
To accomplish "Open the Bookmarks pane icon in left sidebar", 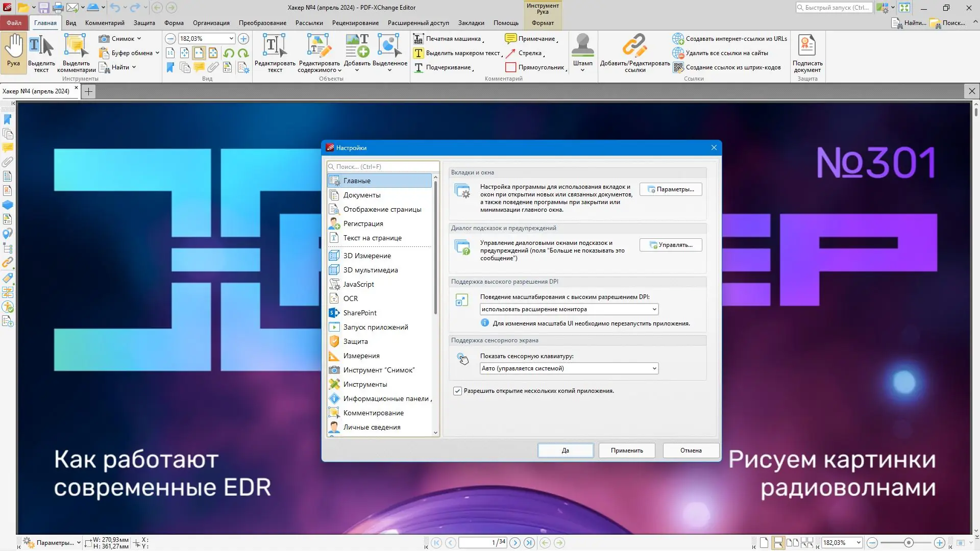I will tap(8, 119).
